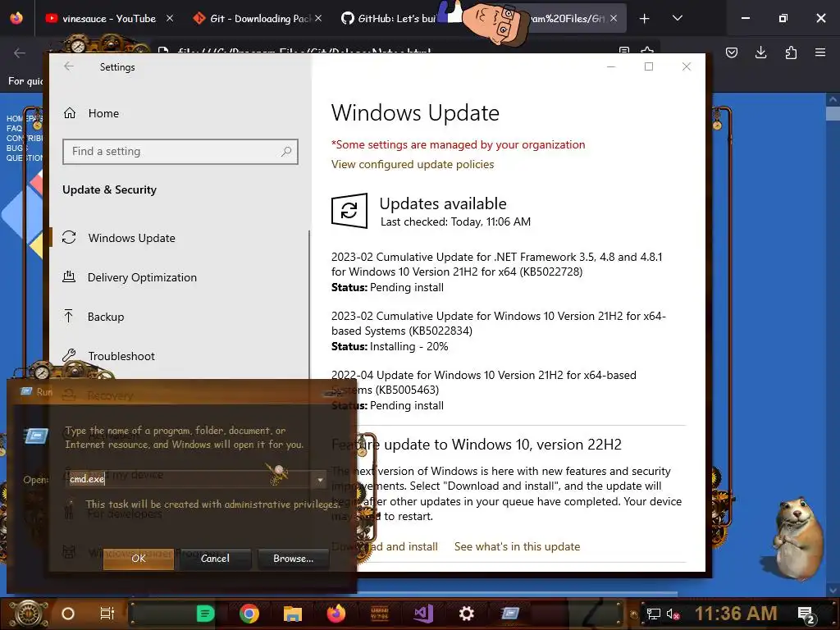Click the Firefox back navigation arrow

[20, 52]
